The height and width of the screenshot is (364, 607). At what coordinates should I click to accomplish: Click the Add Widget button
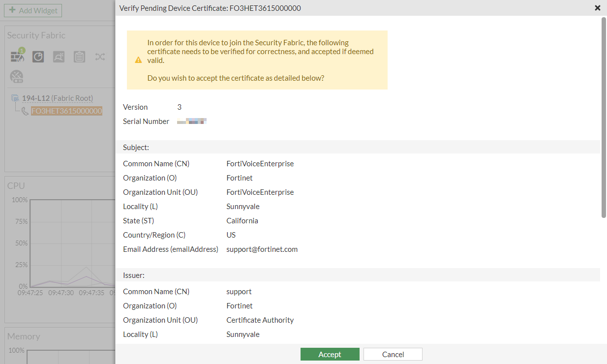[x=33, y=10]
